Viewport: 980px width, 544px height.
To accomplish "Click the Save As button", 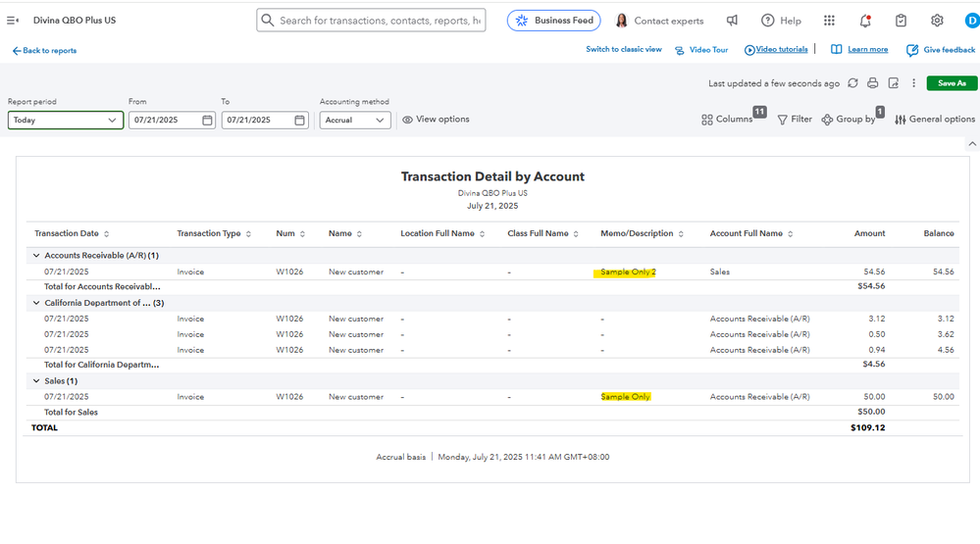I will tap(951, 83).
